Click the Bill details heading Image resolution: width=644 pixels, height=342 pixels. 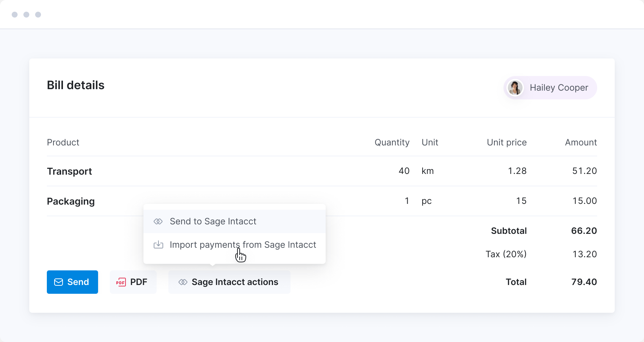point(76,85)
